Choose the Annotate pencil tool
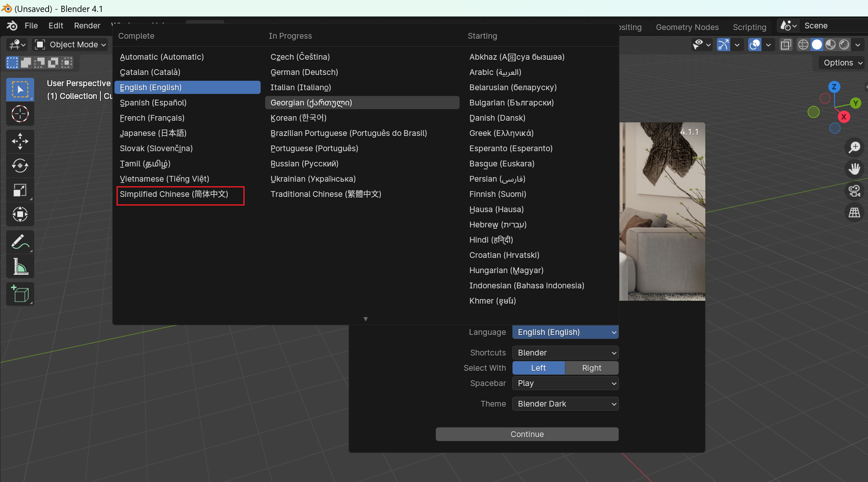The image size is (868, 482). [20, 242]
